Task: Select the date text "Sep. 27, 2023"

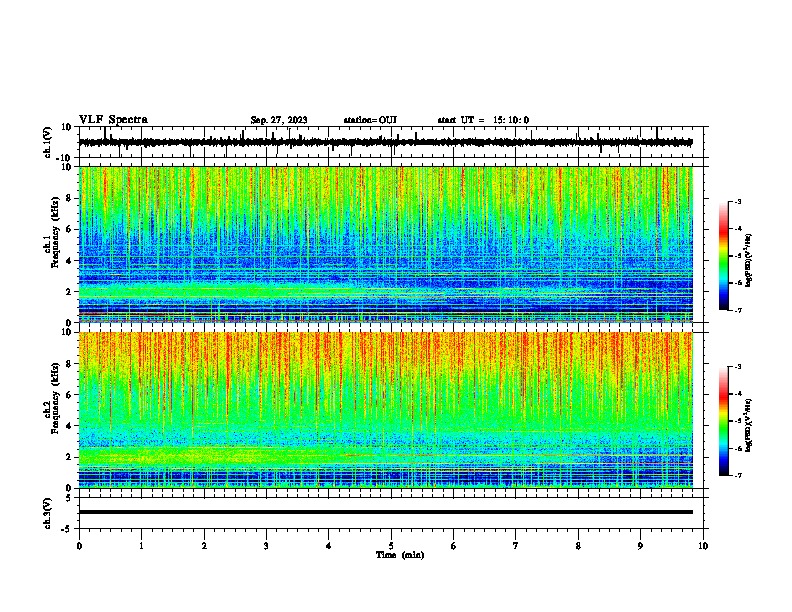Action: (x=279, y=120)
